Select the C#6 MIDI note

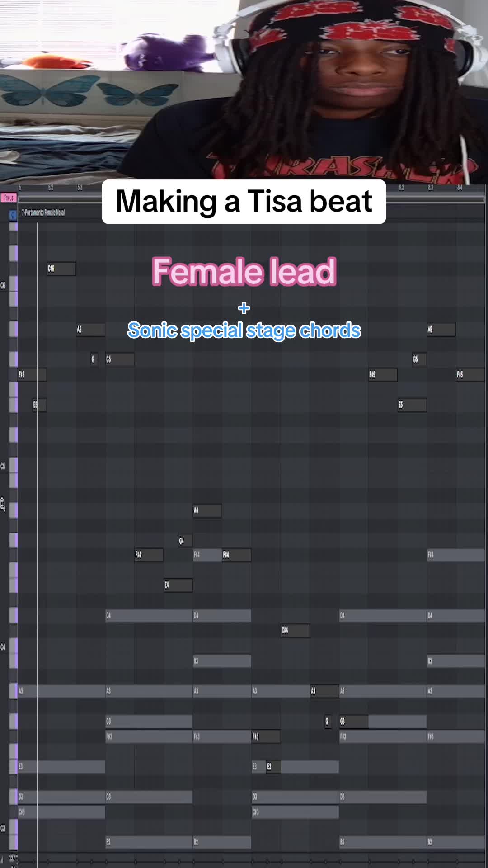[61, 269]
